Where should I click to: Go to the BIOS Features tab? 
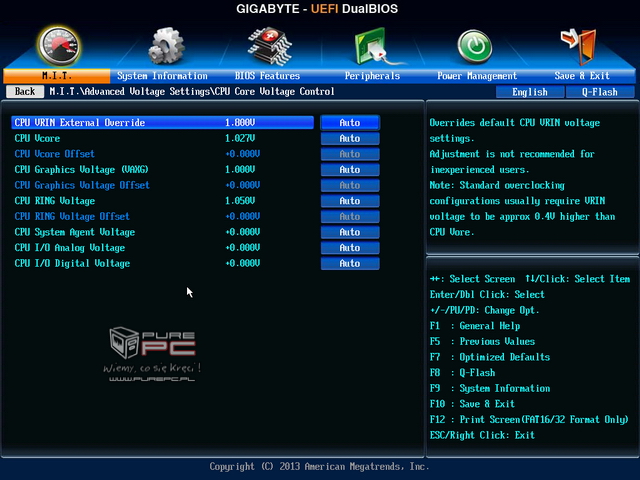click(267, 76)
